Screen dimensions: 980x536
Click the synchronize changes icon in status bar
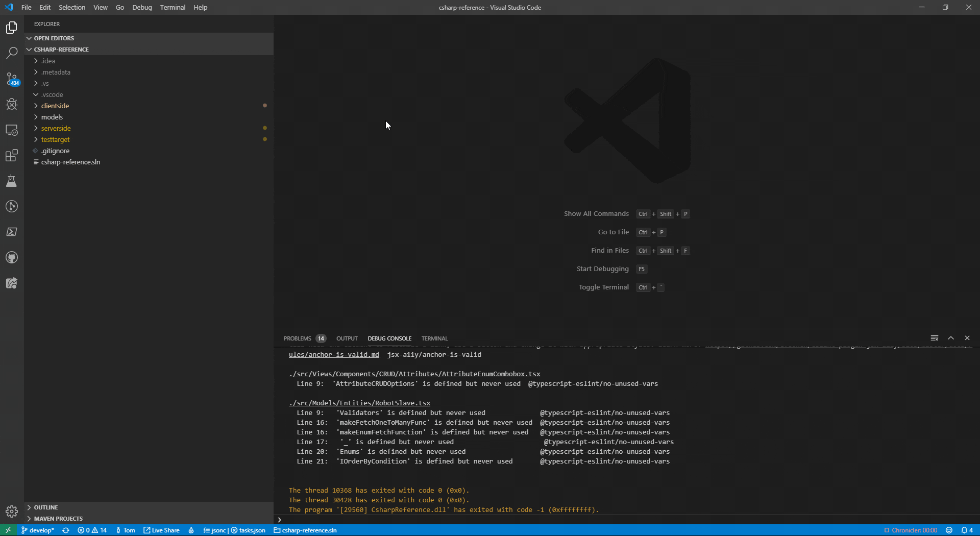pos(66,530)
